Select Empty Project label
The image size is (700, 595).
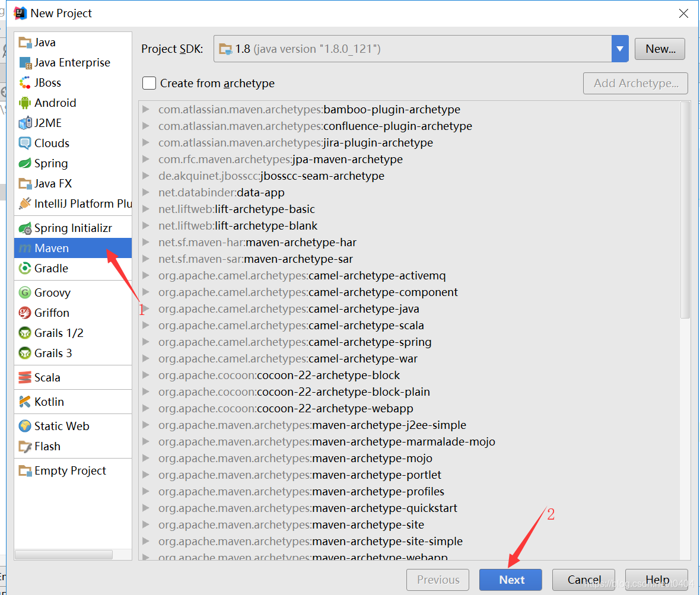(x=70, y=471)
